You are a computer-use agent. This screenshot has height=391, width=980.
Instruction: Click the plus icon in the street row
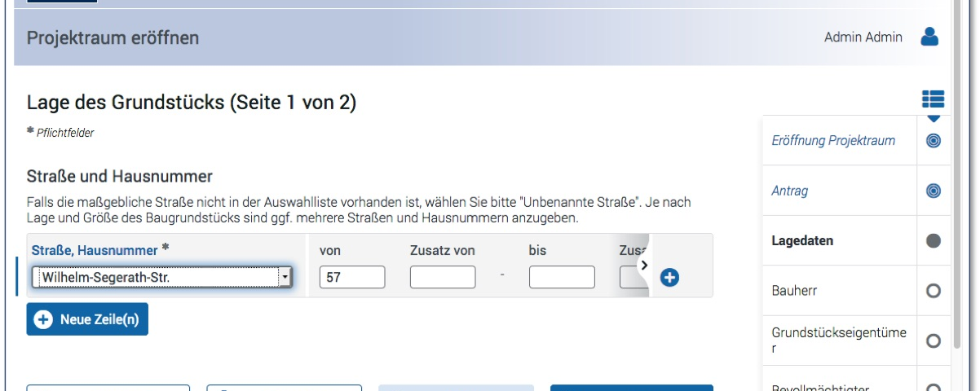[669, 278]
